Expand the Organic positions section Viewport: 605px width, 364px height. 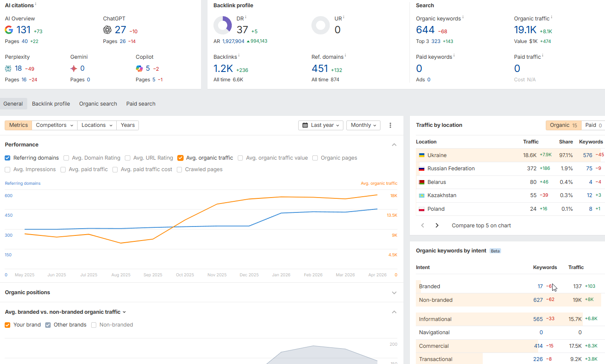pyautogui.click(x=394, y=293)
